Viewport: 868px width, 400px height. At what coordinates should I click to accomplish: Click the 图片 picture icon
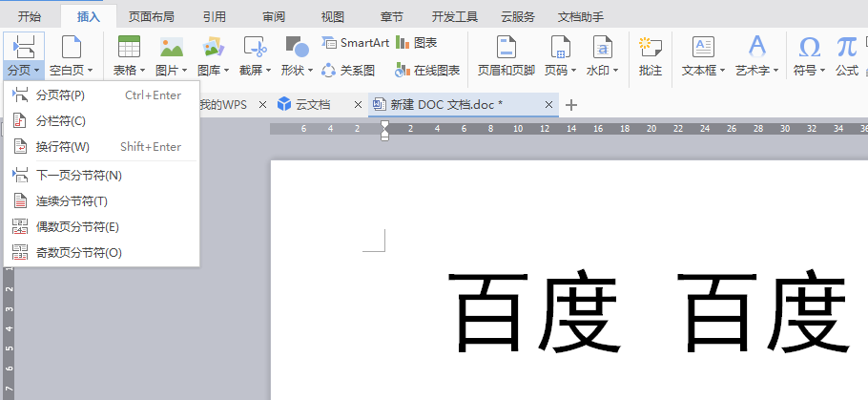[172, 47]
